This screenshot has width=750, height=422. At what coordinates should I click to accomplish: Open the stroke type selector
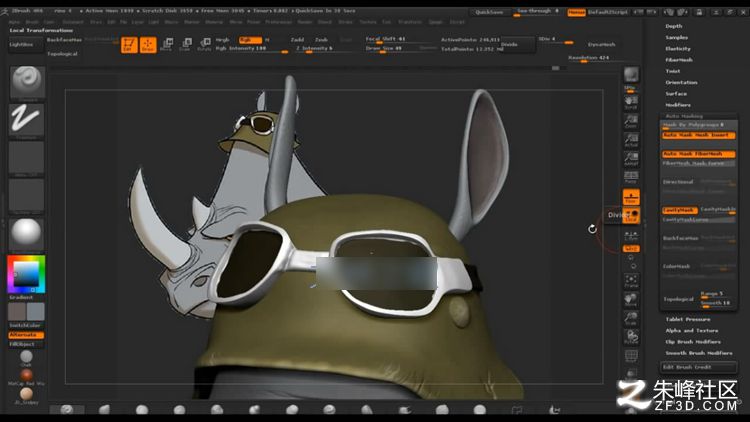(x=26, y=120)
